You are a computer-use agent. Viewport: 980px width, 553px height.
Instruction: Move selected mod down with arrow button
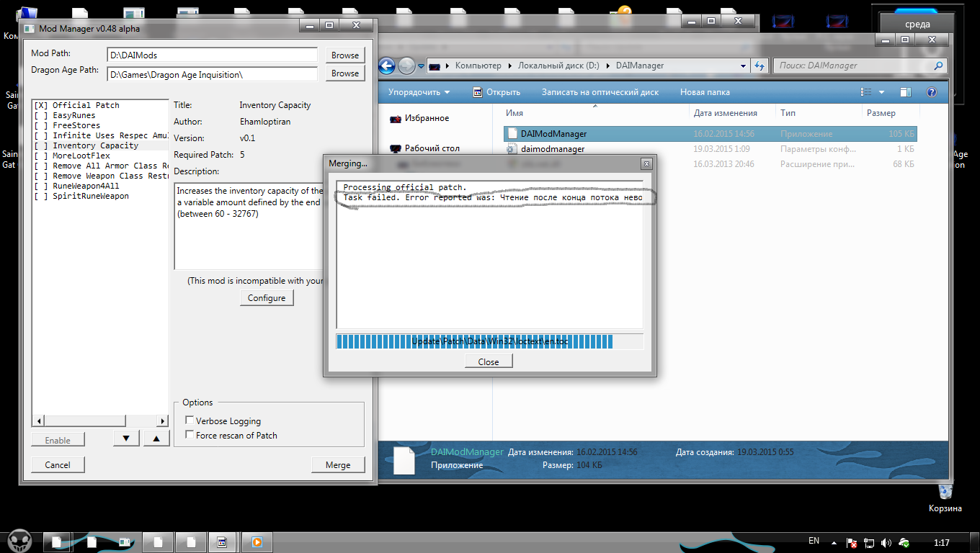pyautogui.click(x=127, y=438)
